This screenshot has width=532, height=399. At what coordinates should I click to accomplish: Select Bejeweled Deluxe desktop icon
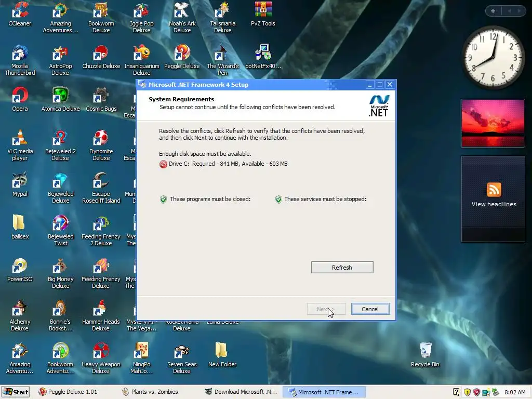tap(60, 188)
